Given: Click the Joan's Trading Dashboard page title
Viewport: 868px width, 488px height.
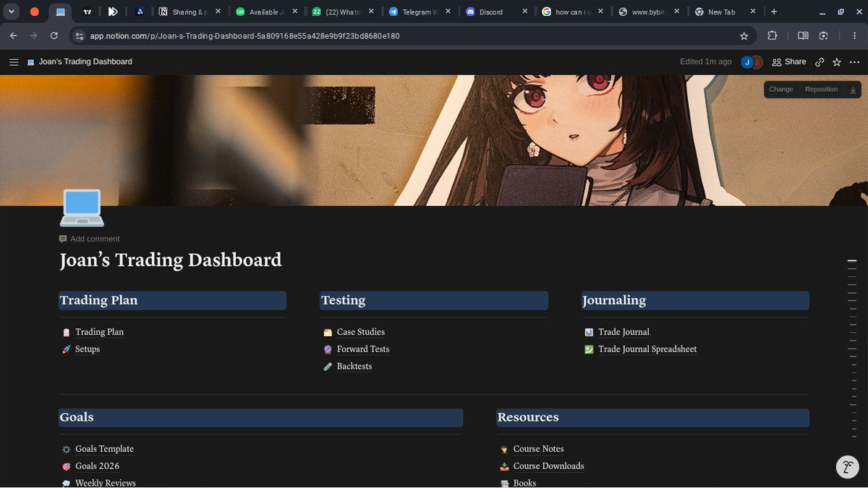Looking at the screenshot, I should pyautogui.click(x=171, y=260).
